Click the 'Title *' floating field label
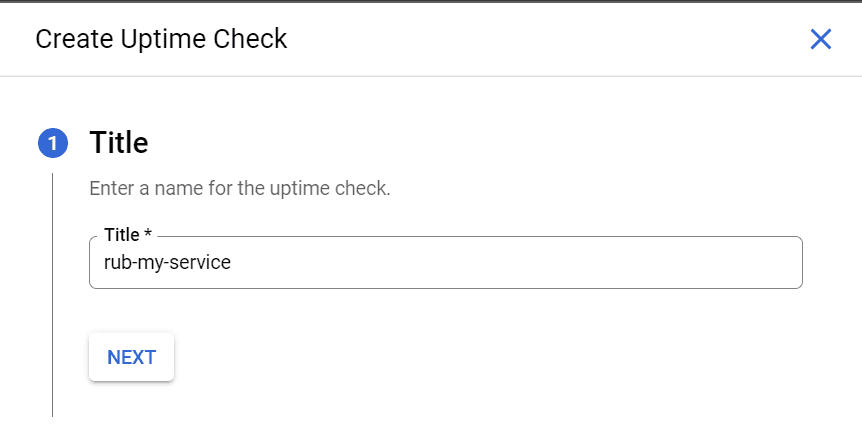 (127, 235)
